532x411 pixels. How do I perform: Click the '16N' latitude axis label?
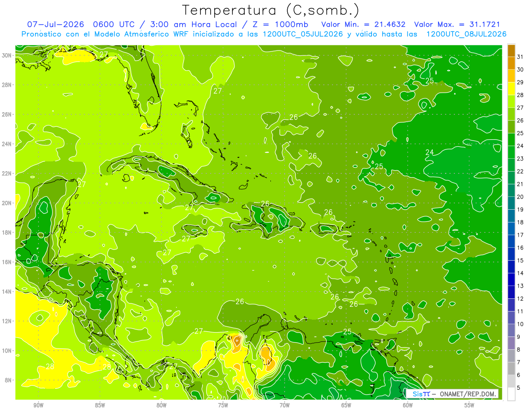click(7, 262)
